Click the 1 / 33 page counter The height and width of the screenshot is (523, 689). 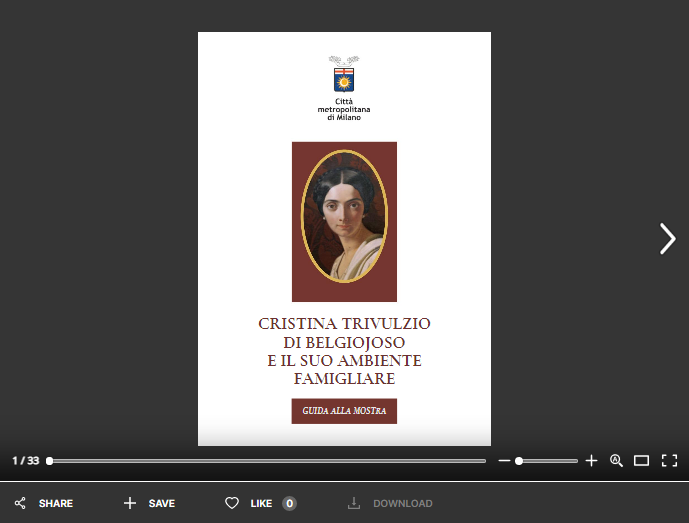coord(25,461)
